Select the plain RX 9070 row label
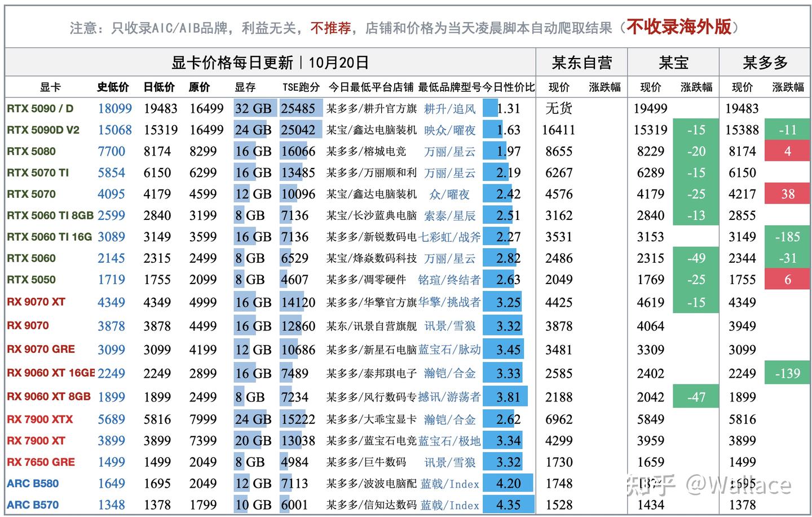812x517 pixels. click(x=28, y=325)
